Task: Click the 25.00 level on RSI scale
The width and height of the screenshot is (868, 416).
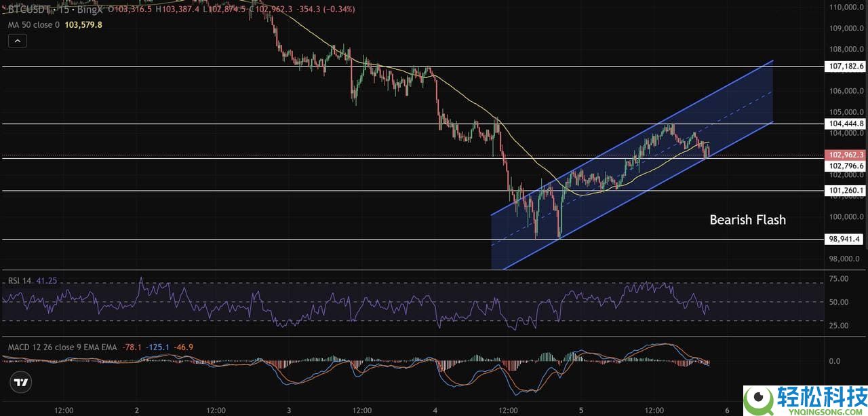Action: point(838,325)
